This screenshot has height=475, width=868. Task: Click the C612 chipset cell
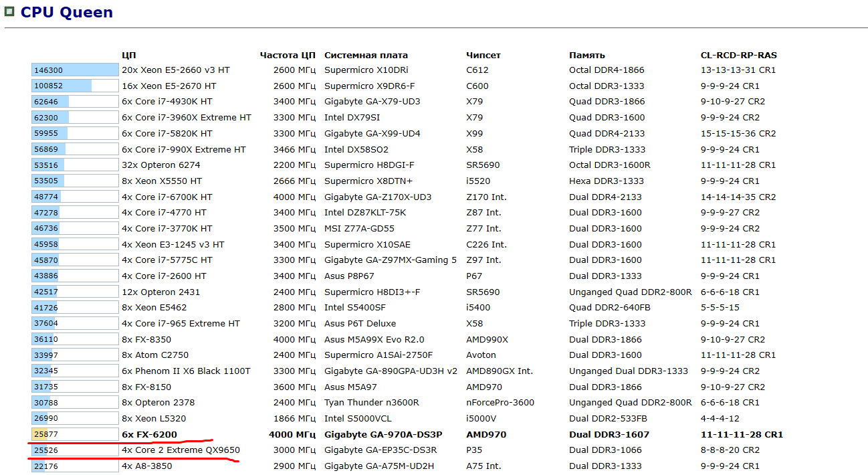[x=477, y=70]
